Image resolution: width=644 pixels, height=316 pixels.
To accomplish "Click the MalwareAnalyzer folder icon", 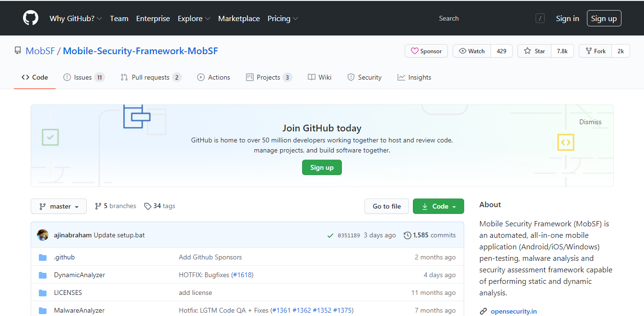I will [43, 311].
